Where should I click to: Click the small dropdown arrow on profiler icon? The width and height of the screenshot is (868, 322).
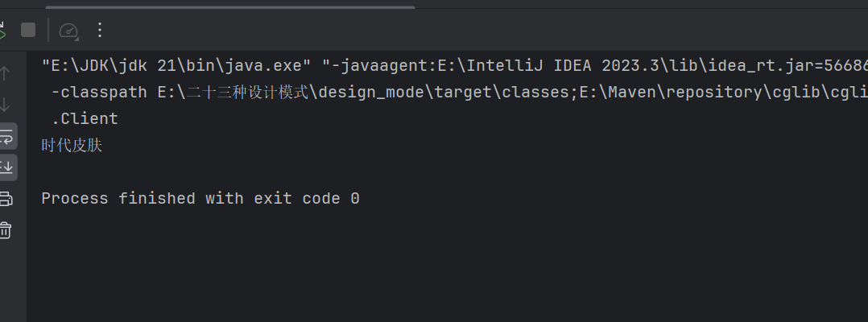tap(76, 39)
